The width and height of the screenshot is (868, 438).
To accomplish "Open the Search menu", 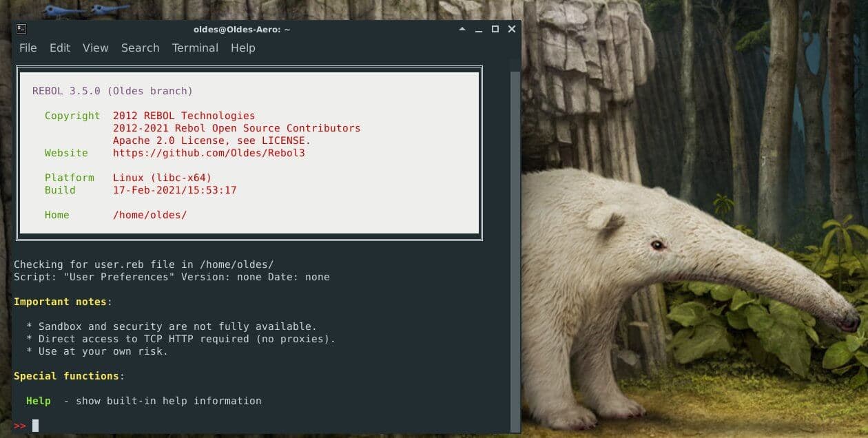I will (x=141, y=48).
